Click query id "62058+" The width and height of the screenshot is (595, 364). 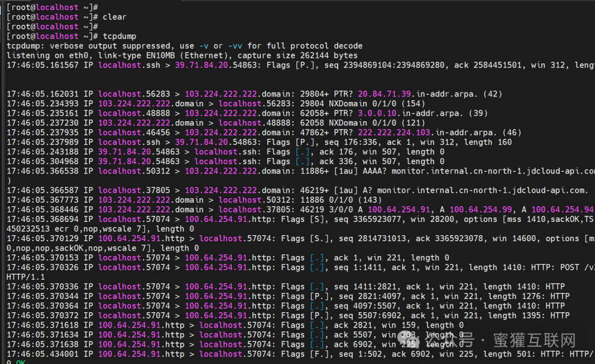tap(314, 113)
